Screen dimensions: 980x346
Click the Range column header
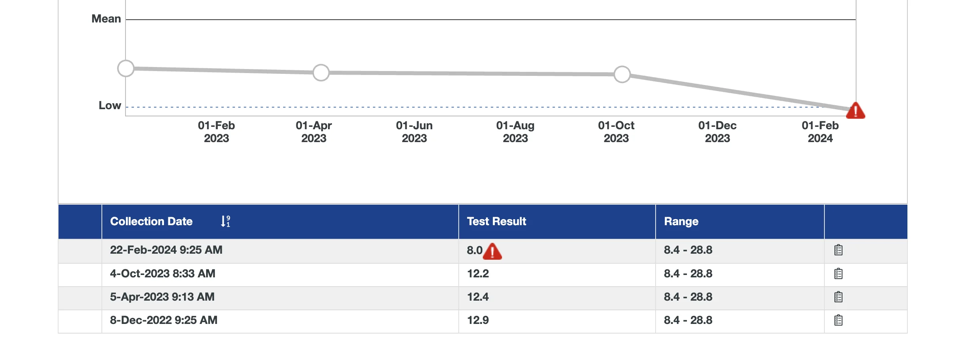[681, 221]
